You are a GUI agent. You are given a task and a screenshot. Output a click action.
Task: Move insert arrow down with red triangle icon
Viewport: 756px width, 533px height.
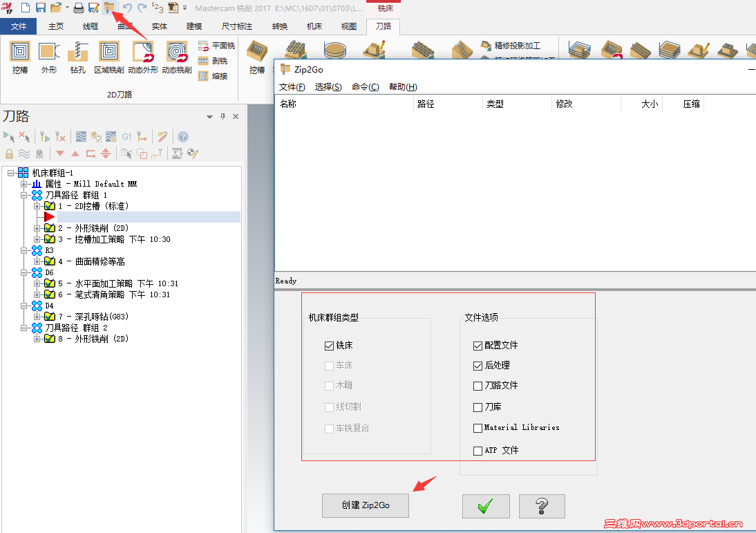(x=60, y=154)
